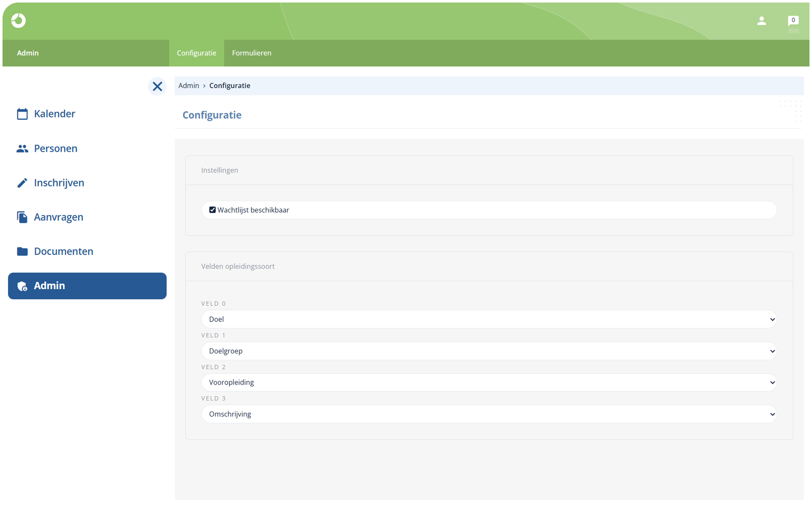Click the Kalender calendar icon

point(22,114)
